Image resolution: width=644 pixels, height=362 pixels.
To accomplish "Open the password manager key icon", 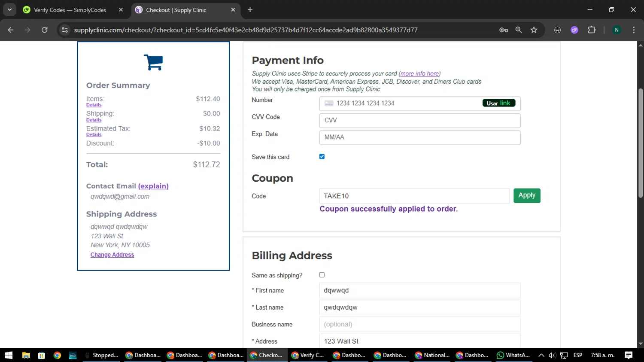I will click(x=504, y=30).
